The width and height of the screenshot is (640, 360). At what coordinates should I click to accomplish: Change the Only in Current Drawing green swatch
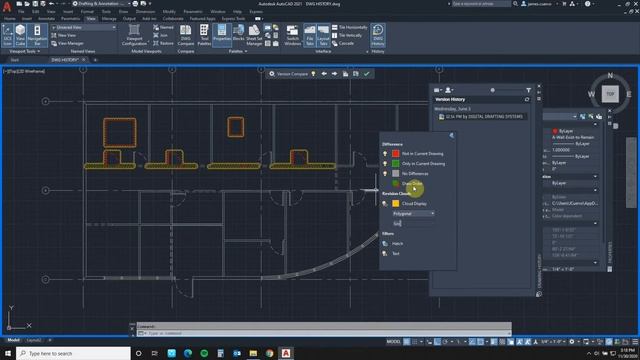(x=396, y=164)
